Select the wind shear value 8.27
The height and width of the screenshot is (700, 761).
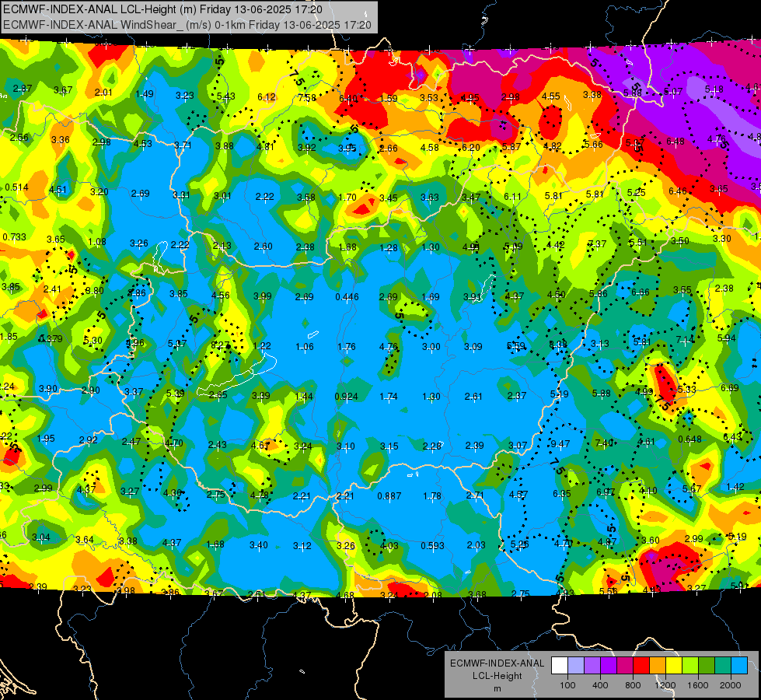pyautogui.click(x=220, y=345)
